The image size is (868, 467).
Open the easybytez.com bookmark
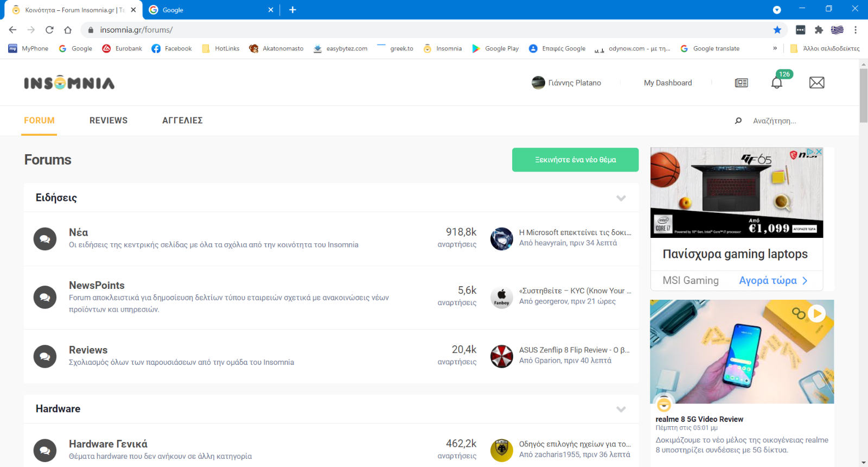[x=340, y=48]
